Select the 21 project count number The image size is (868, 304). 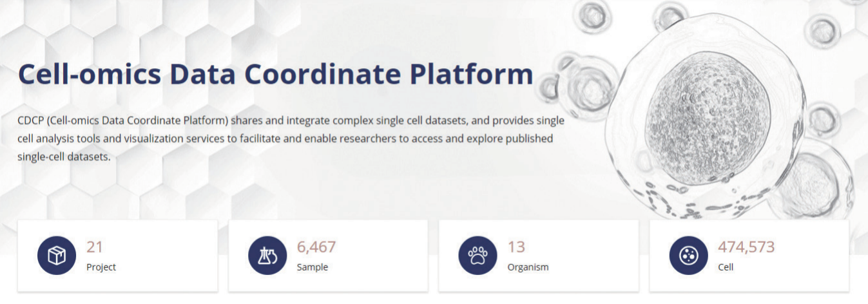click(95, 247)
